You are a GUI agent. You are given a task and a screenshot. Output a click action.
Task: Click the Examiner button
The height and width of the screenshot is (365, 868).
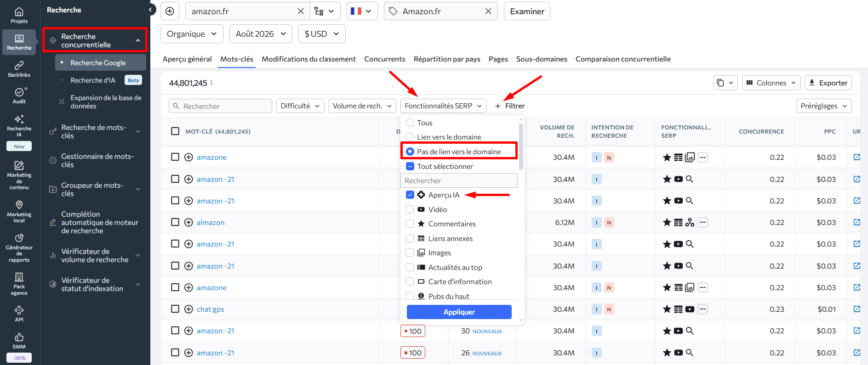point(527,11)
